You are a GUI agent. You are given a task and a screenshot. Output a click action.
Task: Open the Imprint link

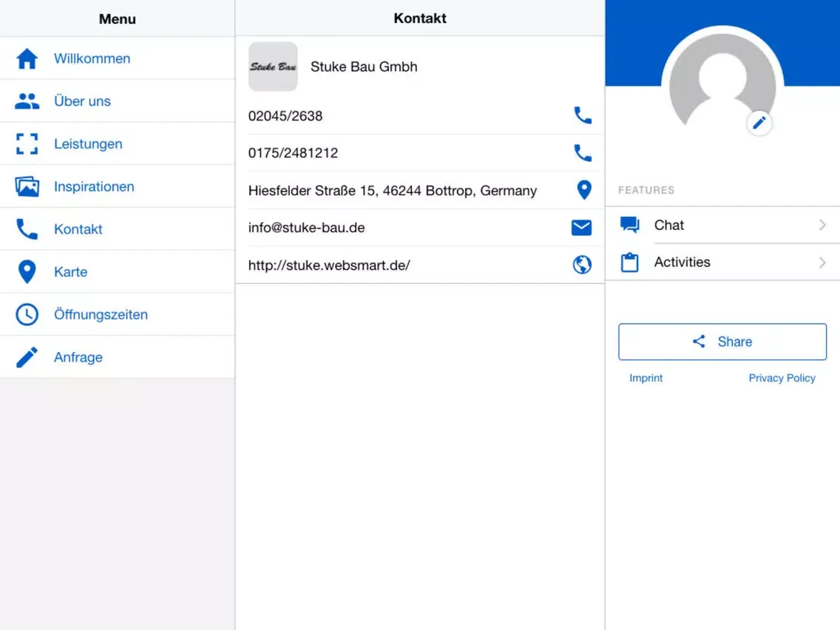click(646, 378)
